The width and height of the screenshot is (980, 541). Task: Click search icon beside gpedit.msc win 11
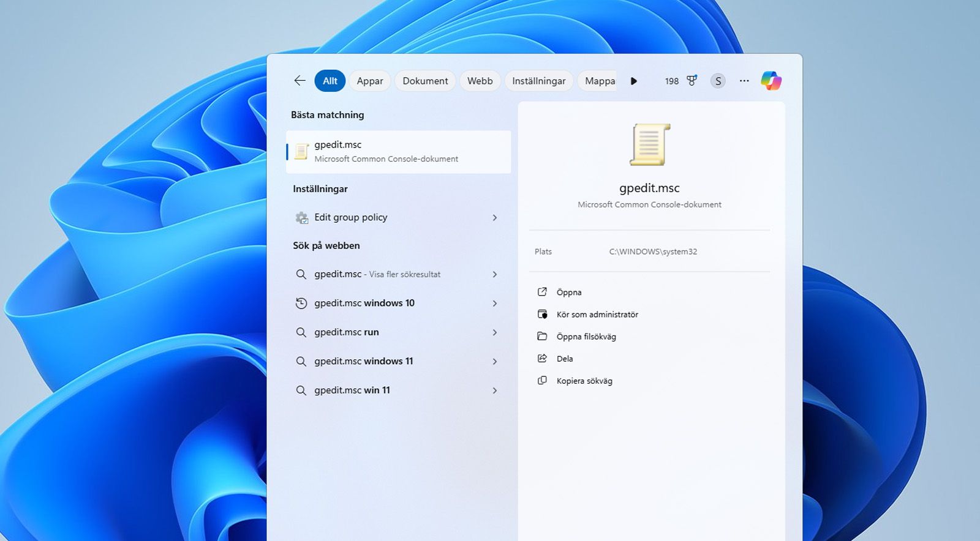(301, 390)
